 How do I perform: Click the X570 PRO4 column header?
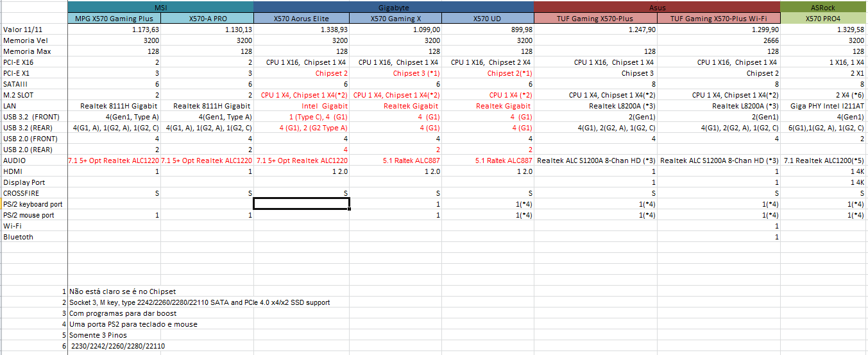pos(824,19)
